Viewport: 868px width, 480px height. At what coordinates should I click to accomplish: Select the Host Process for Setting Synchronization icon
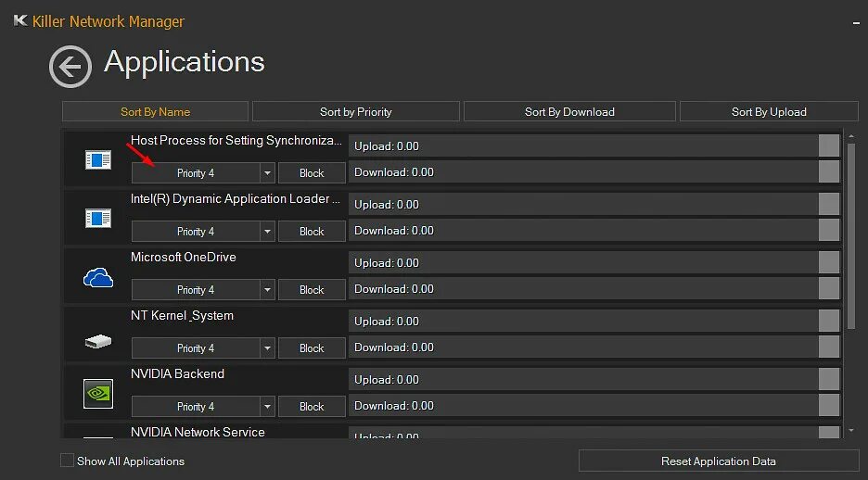coord(98,160)
